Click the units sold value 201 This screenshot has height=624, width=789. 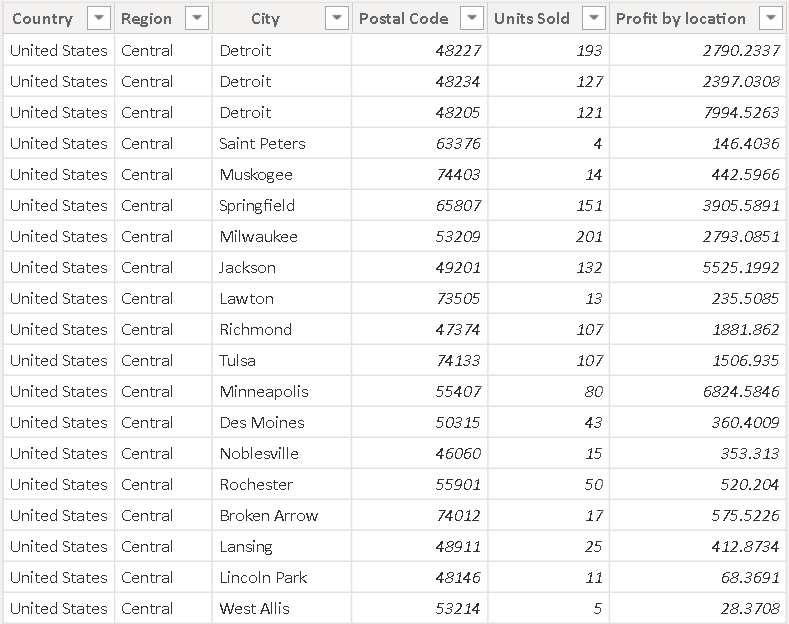pyautogui.click(x=589, y=236)
